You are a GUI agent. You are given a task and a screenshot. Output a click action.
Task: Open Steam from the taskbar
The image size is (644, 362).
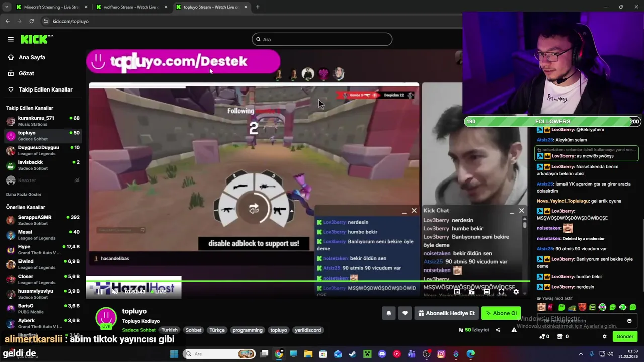353,354
